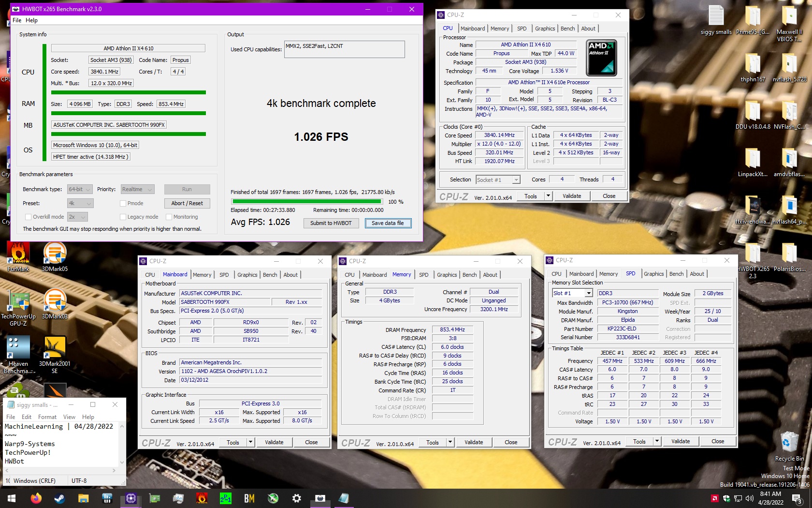The width and height of the screenshot is (812, 508).
Task: Open PolarisBios desktop folder
Action: [x=789, y=257]
